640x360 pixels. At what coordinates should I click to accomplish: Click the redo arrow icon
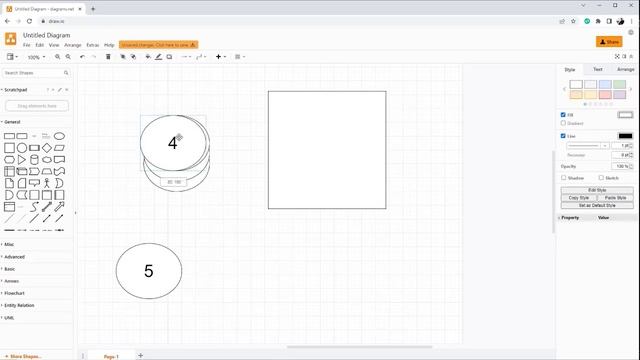[x=93, y=57]
